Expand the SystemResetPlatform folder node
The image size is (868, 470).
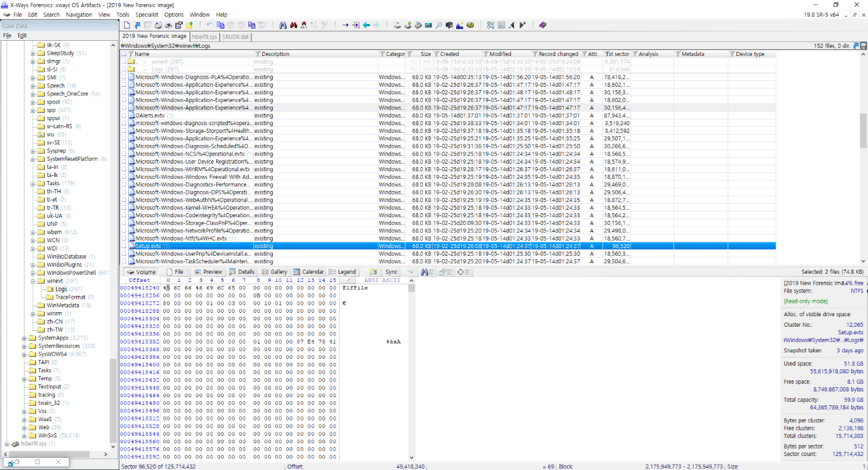33,160
